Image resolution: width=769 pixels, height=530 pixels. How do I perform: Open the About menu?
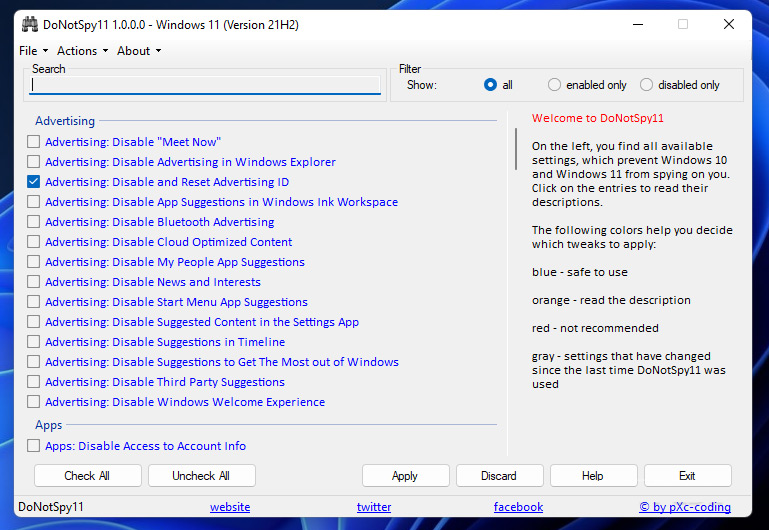(x=139, y=51)
